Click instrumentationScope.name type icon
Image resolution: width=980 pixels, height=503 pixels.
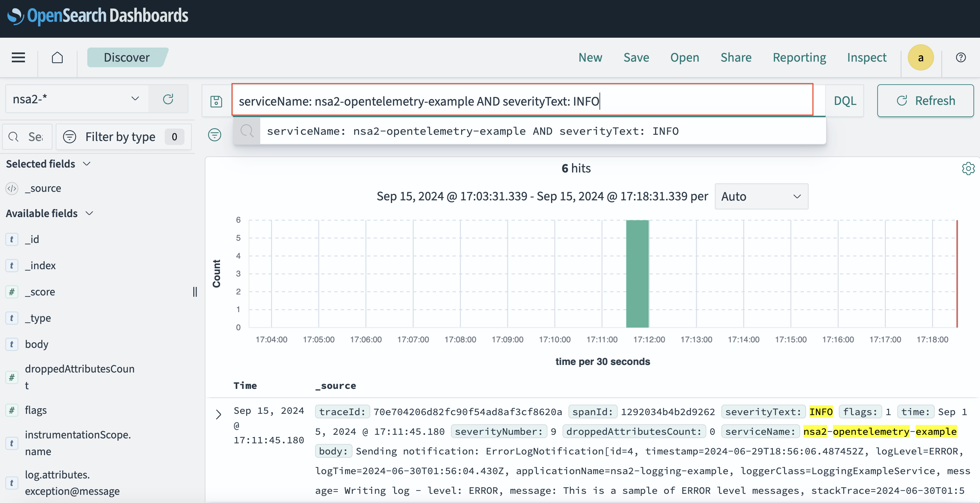12,443
